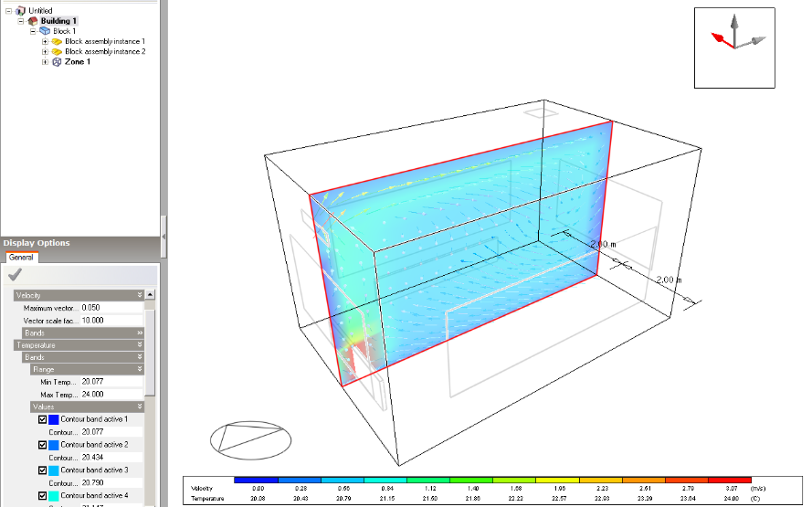Viewport: 812px width, 507px height.
Task: Select Block assembly instance 1 icon
Action: [57, 41]
